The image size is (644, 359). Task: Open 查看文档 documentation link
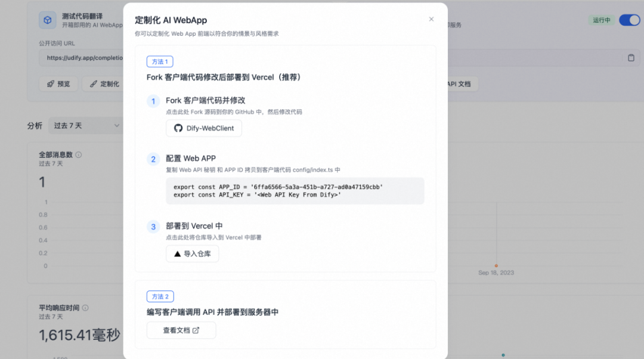(181, 330)
